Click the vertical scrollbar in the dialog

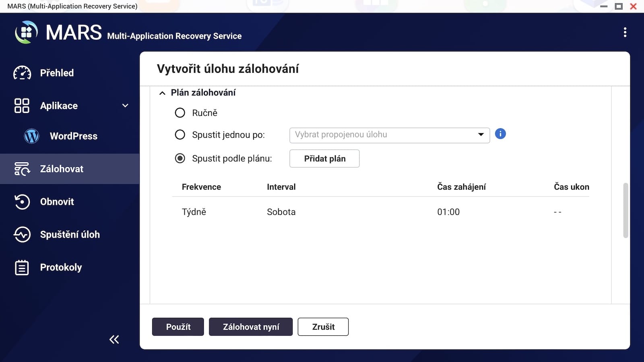click(625, 210)
